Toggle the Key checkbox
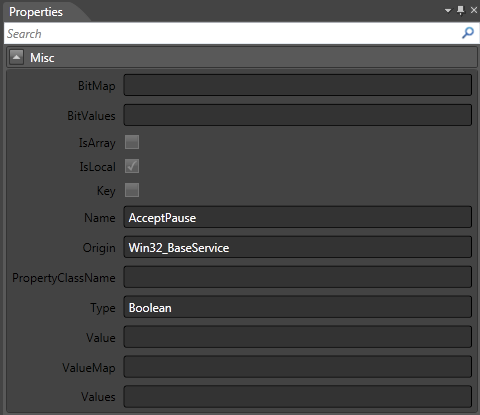The width and height of the screenshot is (480, 415). pos(132,190)
